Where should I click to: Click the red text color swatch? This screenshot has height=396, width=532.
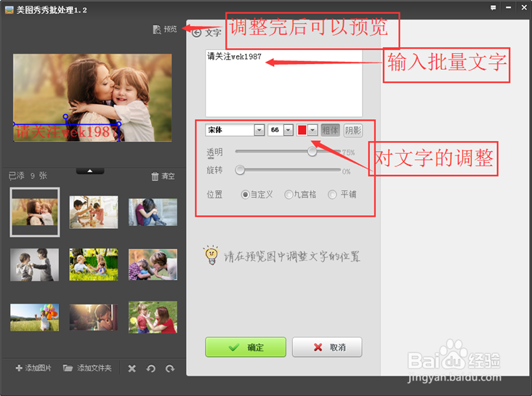302,130
